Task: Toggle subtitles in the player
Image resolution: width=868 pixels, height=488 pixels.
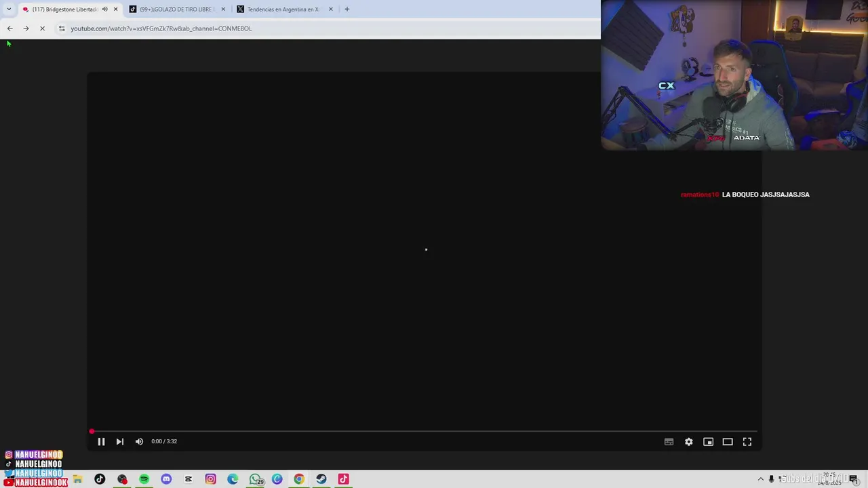Action: [669, 442]
